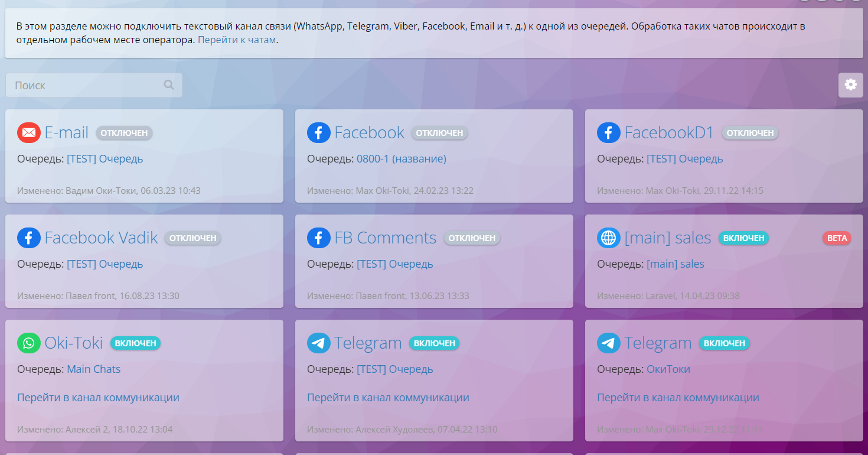Open the [TEST] Очередь queue on E-mail card
This screenshot has width=868, height=455.
(105, 158)
